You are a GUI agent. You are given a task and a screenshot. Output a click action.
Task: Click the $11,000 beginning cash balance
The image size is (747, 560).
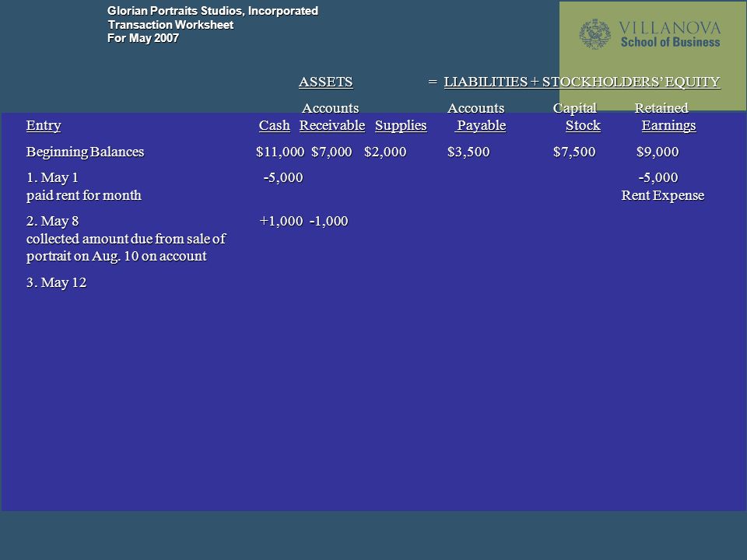[x=280, y=152]
